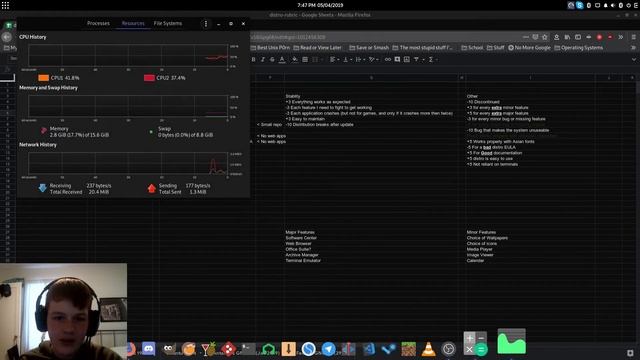640x360 pixels.
Task: Click the green Swap color indicator
Action: tap(151, 132)
